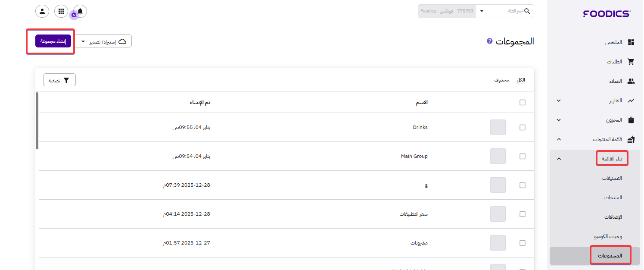Click the table's vertical scrollbar

tap(37, 121)
